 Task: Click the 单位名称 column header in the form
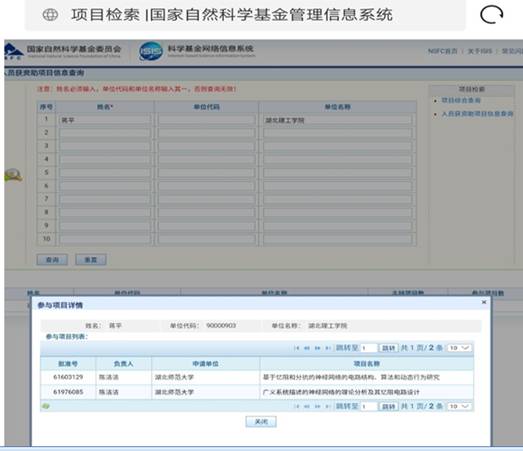(x=338, y=107)
